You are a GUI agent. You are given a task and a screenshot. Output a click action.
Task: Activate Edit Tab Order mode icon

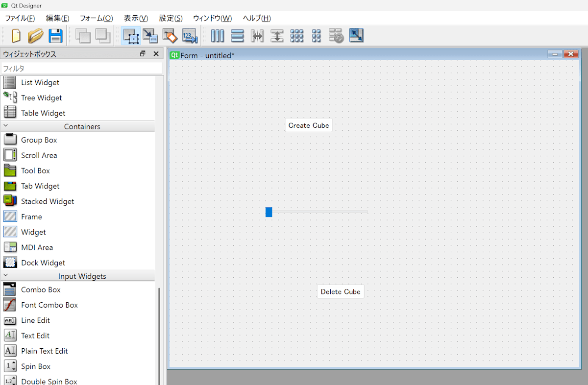(x=189, y=36)
